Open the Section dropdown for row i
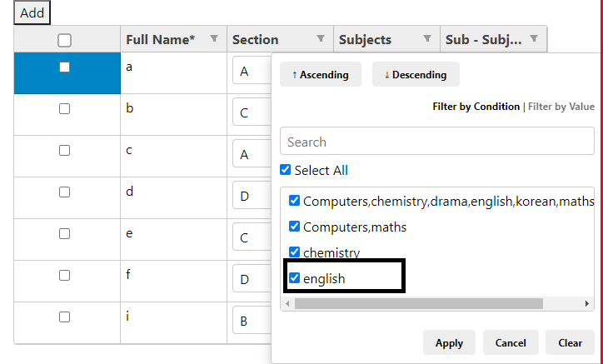Screen dimensions: 603x364 tap(252, 321)
